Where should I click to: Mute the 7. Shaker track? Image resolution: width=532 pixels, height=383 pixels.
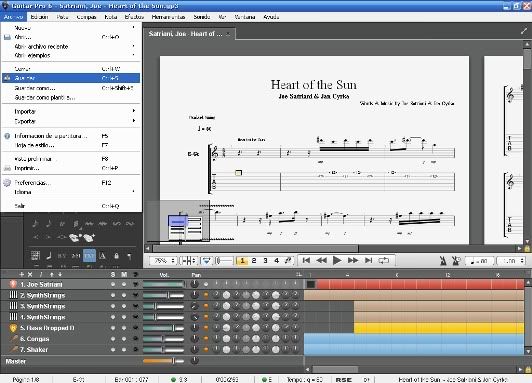[x=124, y=349]
